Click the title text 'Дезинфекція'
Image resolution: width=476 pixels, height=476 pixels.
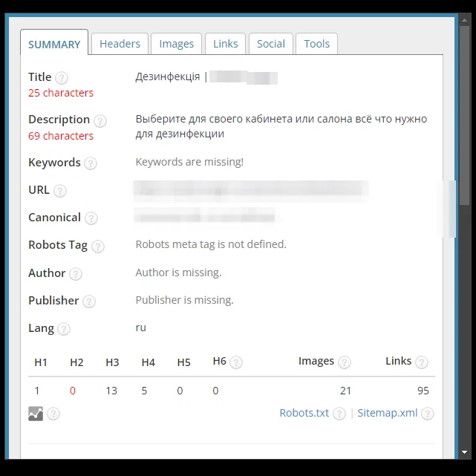tap(168, 76)
